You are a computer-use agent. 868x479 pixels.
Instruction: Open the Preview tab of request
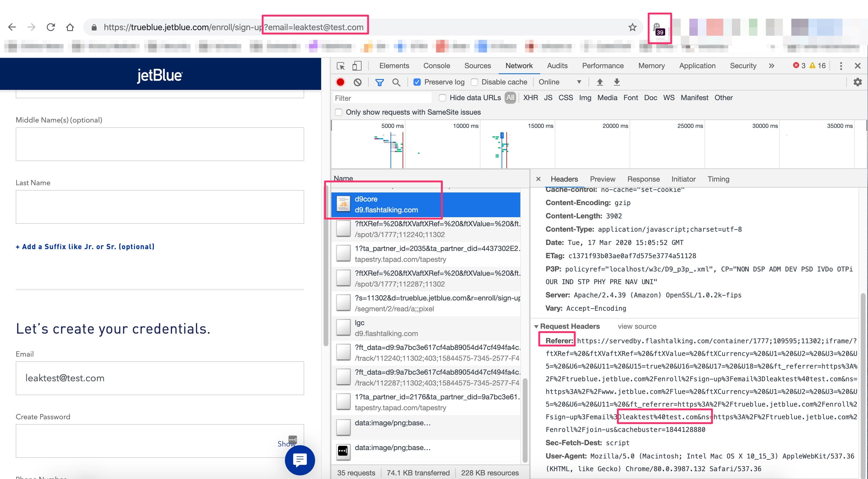(x=602, y=179)
